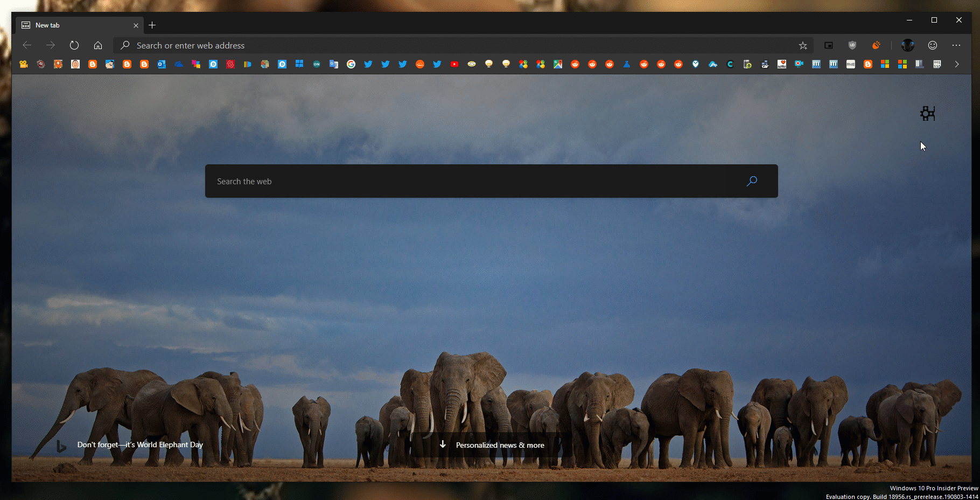
Task: Open a new tab with plus button
Action: point(152,25)
